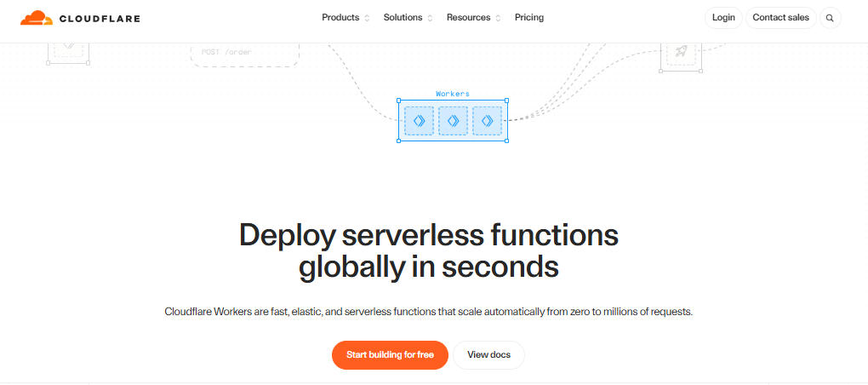Open the Products menu

coord(340,17)
